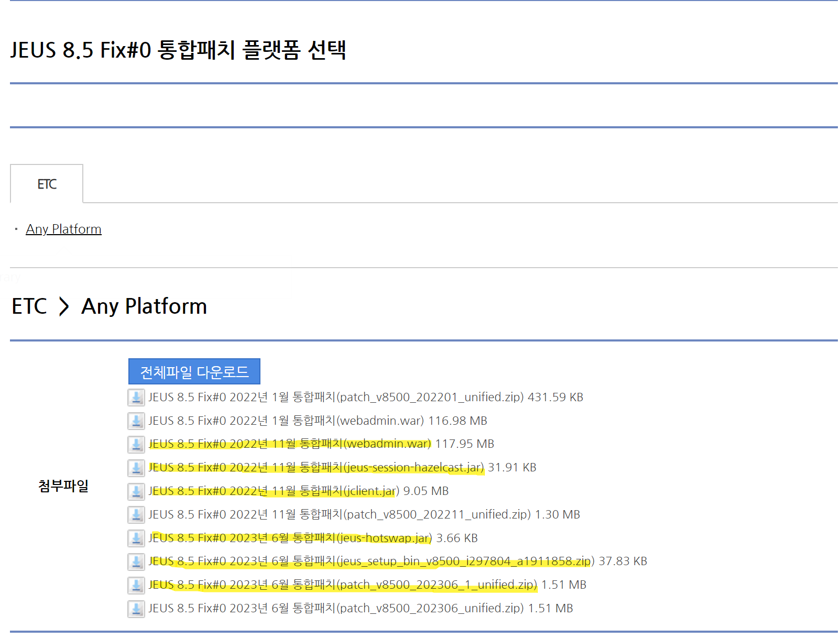This screenshot has height=639, width=840.
Task: Click download icon for jeus-hotswap.jar
Action: pos(136,538)
